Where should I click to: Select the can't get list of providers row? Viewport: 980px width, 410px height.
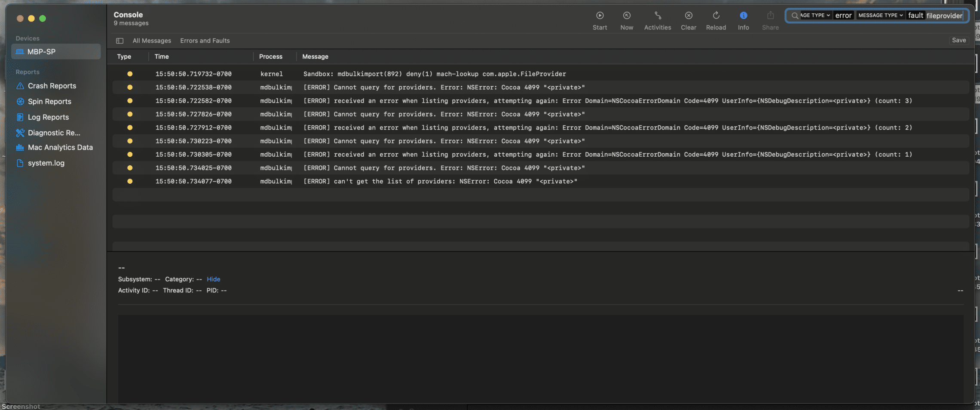[541, 181]
